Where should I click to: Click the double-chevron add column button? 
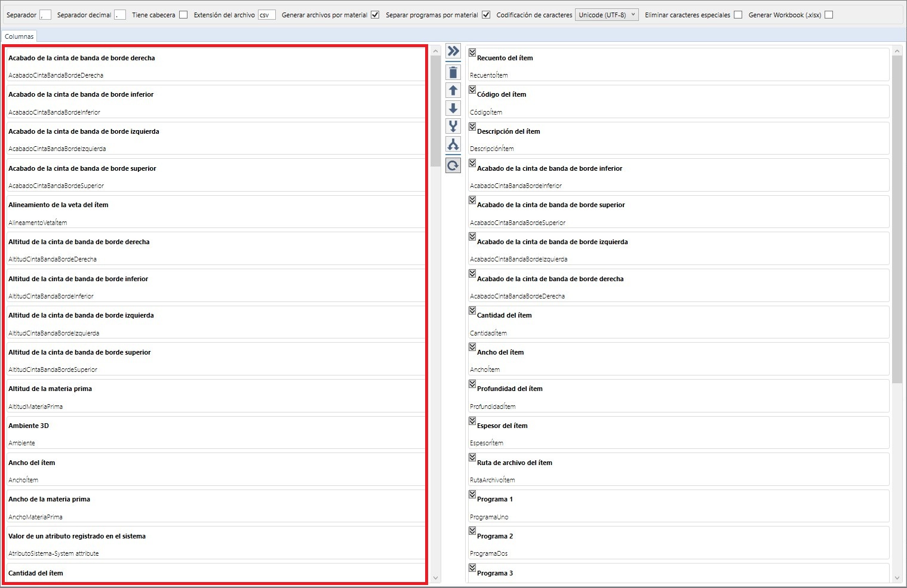(453, 51)
